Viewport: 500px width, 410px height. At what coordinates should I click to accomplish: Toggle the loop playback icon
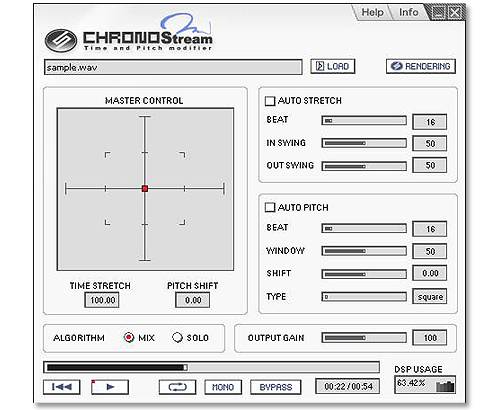pos(177,387)
